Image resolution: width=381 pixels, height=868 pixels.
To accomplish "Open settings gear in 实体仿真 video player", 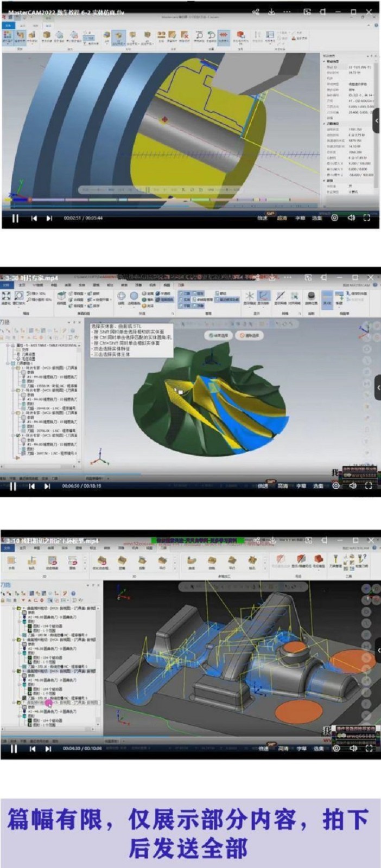I will 334,218.
